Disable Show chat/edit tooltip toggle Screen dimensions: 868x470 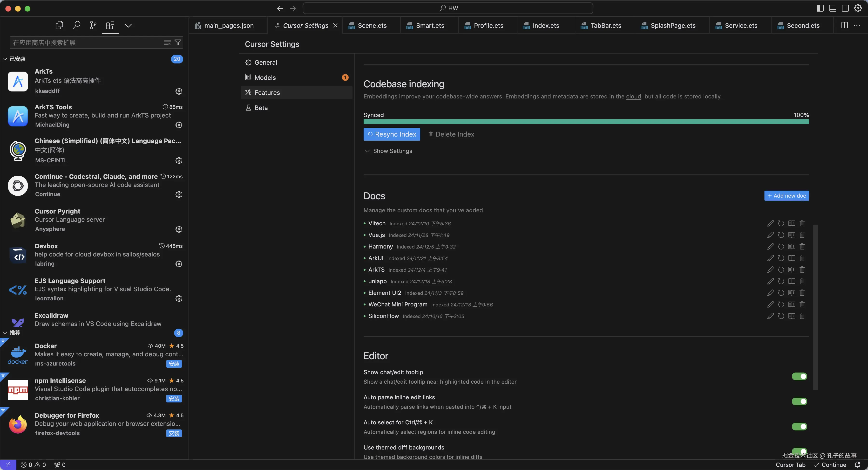[799, 376]
